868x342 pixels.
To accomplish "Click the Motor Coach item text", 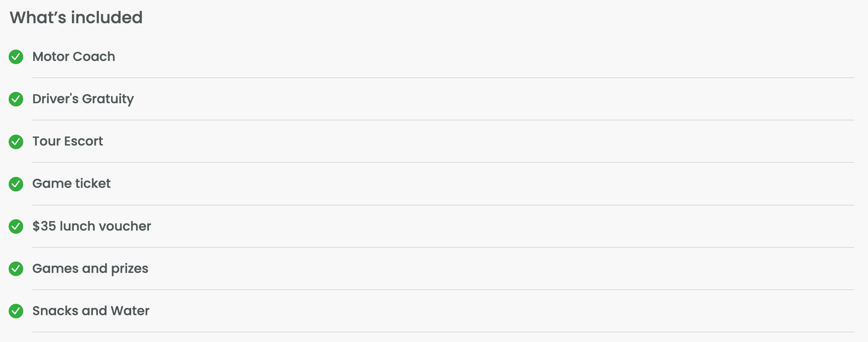I will tap(74, 56).
